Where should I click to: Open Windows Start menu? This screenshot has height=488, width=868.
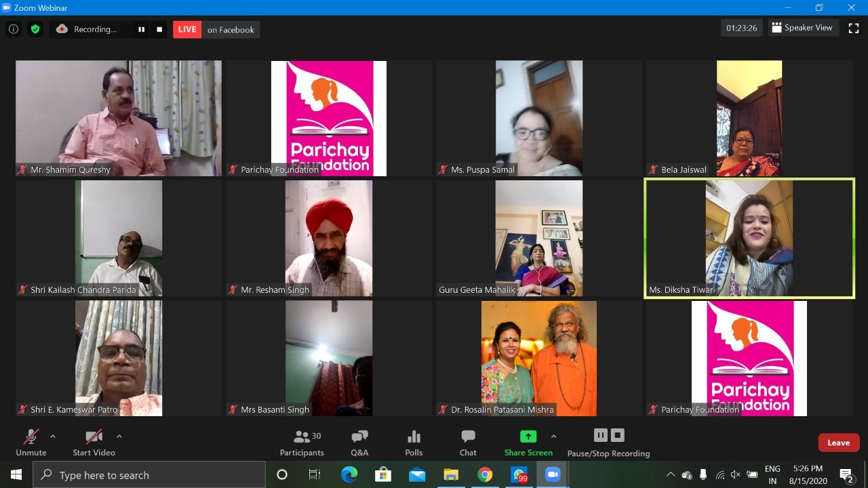16,474
